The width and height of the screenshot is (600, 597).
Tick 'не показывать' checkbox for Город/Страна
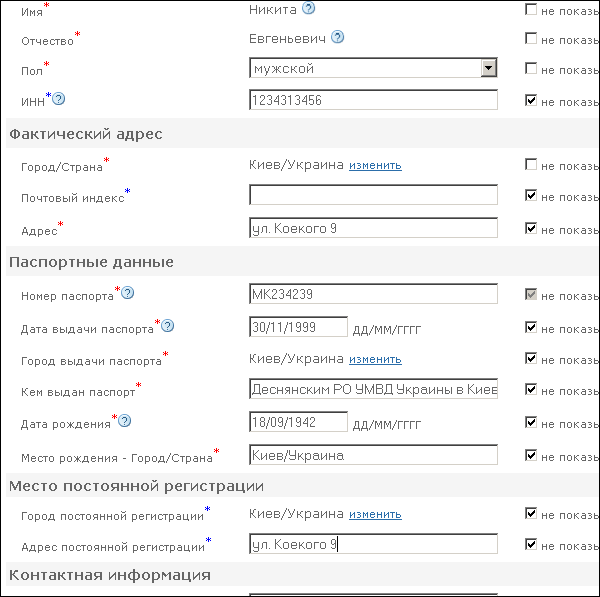pyautogui.click(x=531, y=164)
